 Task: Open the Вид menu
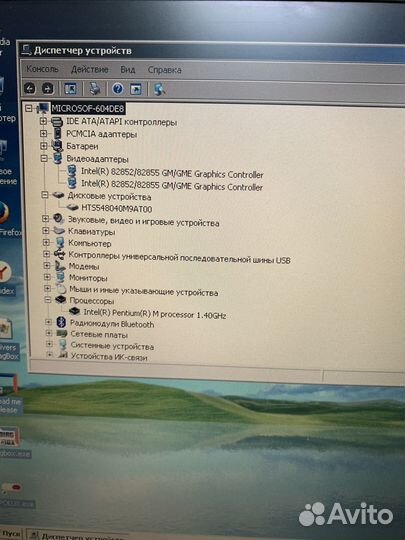(128, 70)
